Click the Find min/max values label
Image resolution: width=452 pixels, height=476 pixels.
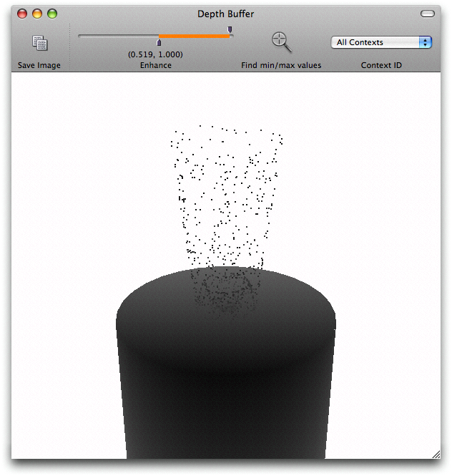[281, 65]
